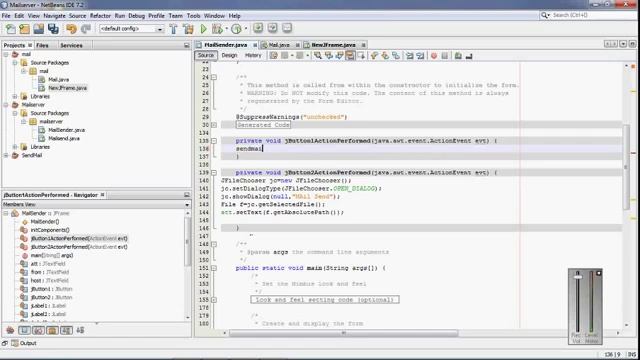
Task: Select initComponents() in Navigator
Action: tap(50, 230)
